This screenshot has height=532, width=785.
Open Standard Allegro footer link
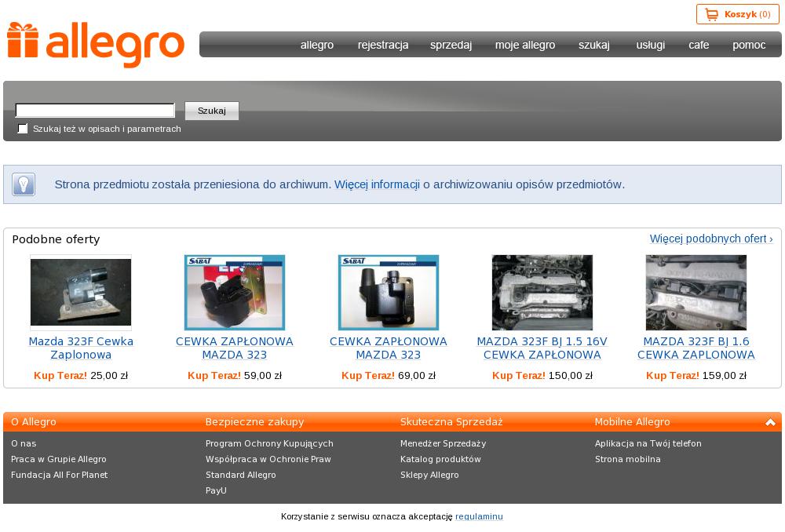tap(241, 475)
